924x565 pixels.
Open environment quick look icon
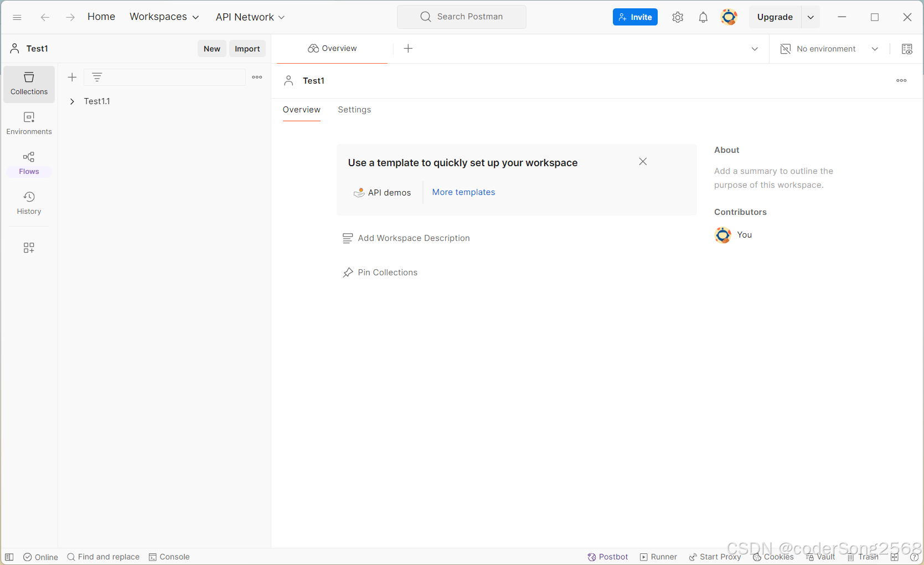pos(907,49)
